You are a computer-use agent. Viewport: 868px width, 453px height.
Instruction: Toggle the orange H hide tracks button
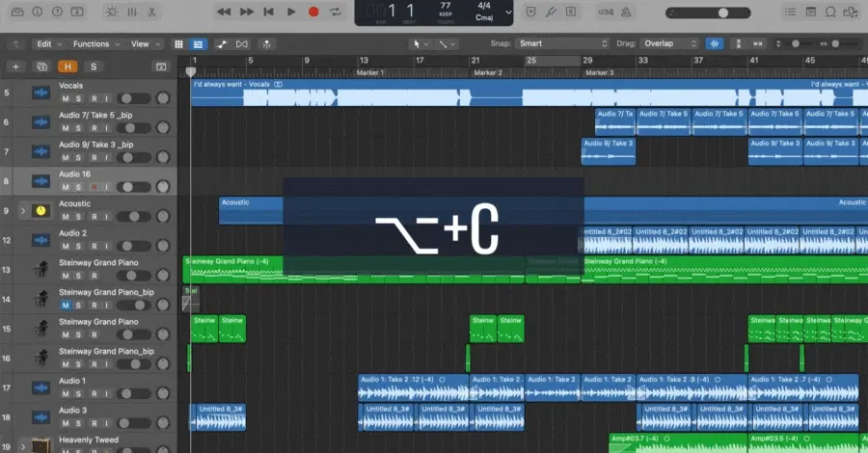(x=68, y=67)
